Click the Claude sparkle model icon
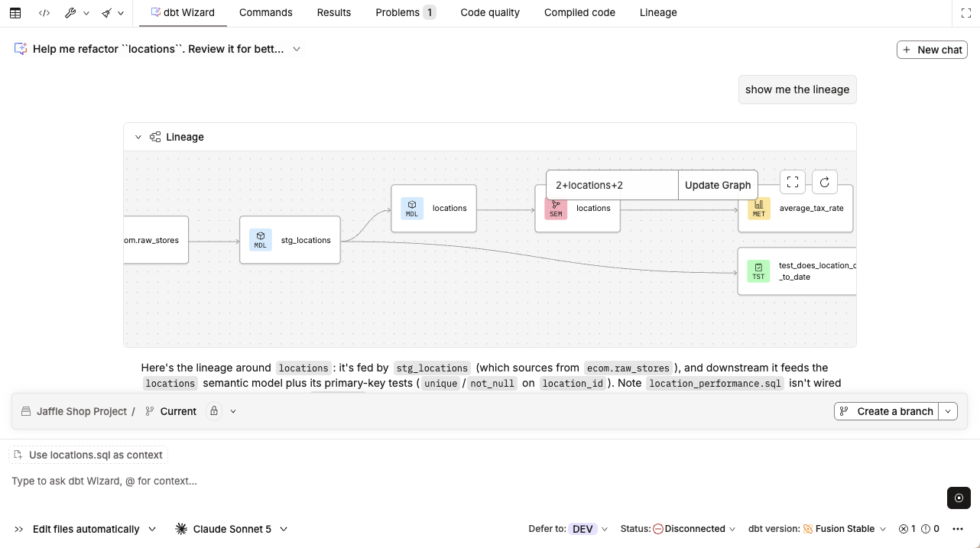Screen dimensions: 980x548 (181, 529)
